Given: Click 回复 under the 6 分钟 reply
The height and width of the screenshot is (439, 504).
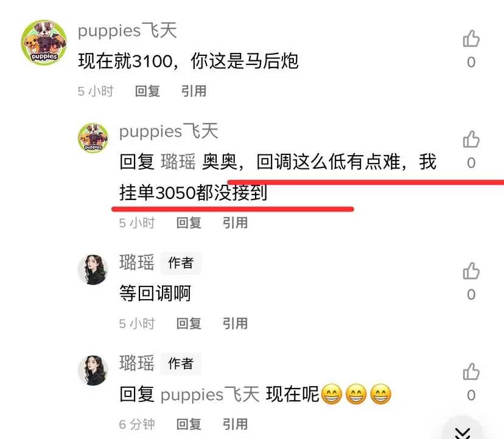Looking at the screenshot, I should click(189, 424).
